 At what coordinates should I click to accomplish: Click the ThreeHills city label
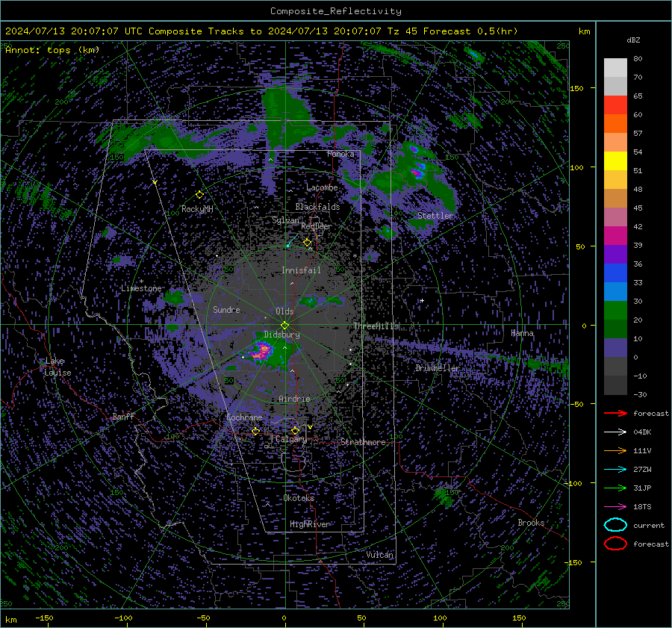pyautogui.click(x=376, y=326)
